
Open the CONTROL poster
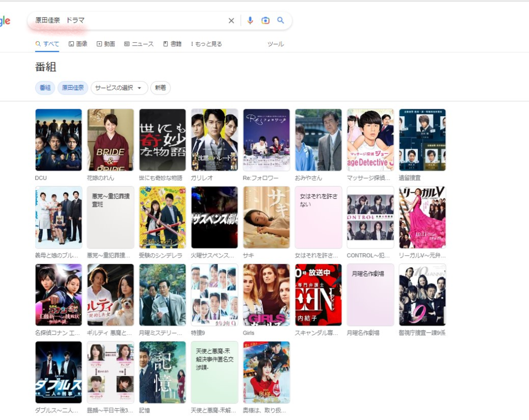click(x=370, y=217)
